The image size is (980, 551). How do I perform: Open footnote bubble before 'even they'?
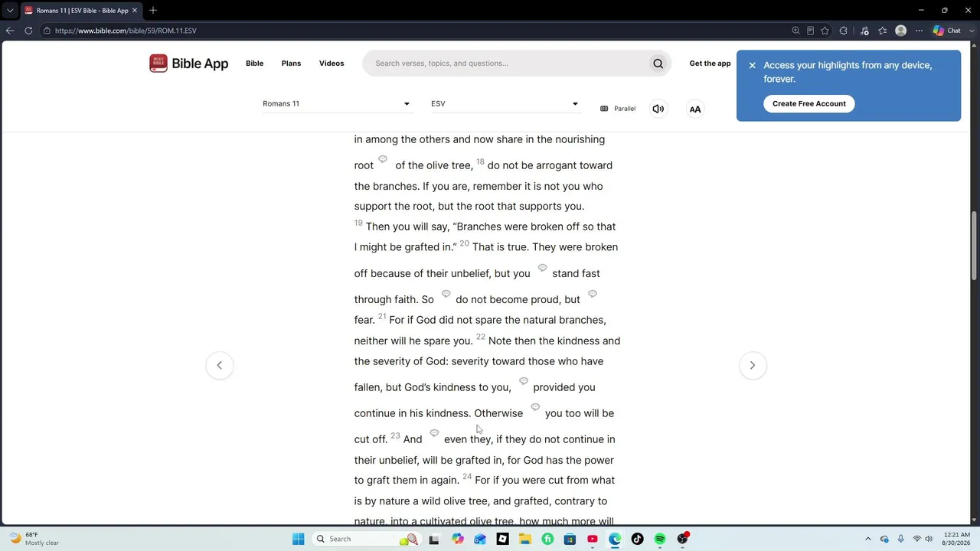[x=434, y=433]
